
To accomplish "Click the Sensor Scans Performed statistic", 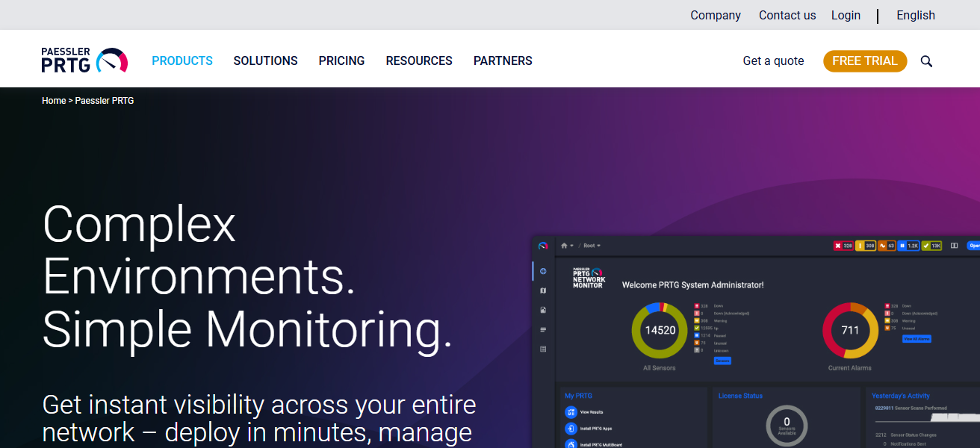I will coord(911,408).
